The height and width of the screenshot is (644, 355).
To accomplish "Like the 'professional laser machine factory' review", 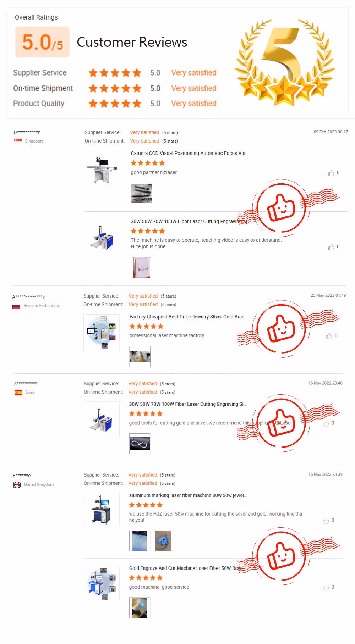I will (x=329, y=336).
